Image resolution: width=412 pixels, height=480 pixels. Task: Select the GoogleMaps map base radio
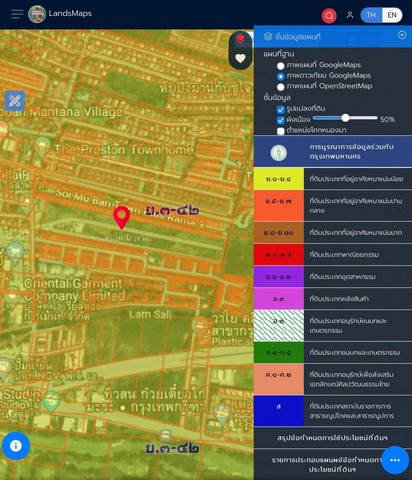281,66
